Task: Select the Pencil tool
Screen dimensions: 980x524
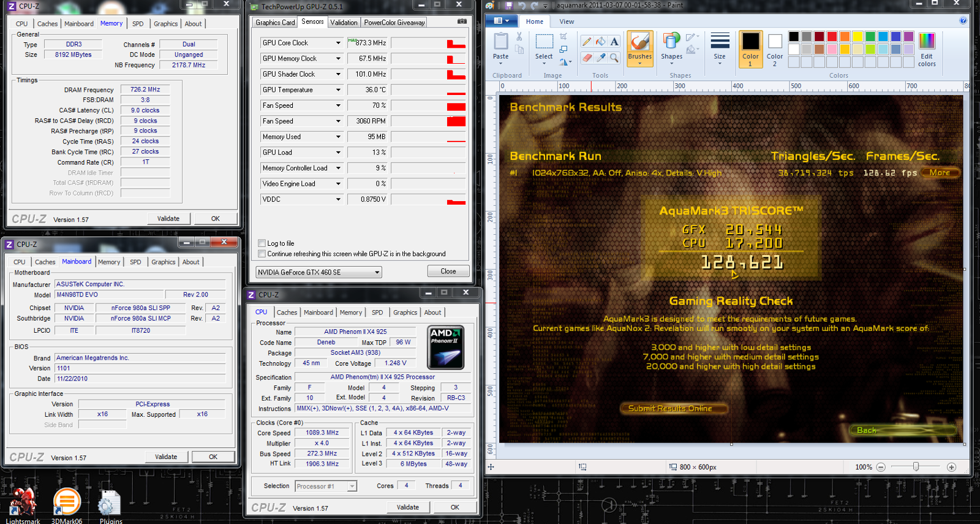Action: coord(587,41)
